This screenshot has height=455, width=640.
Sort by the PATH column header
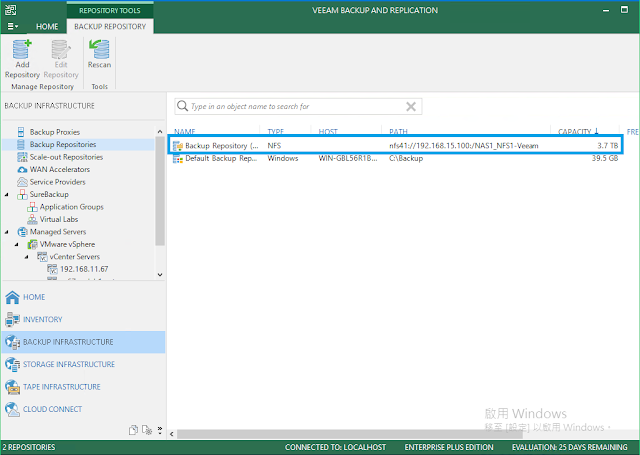coord(398,131)
